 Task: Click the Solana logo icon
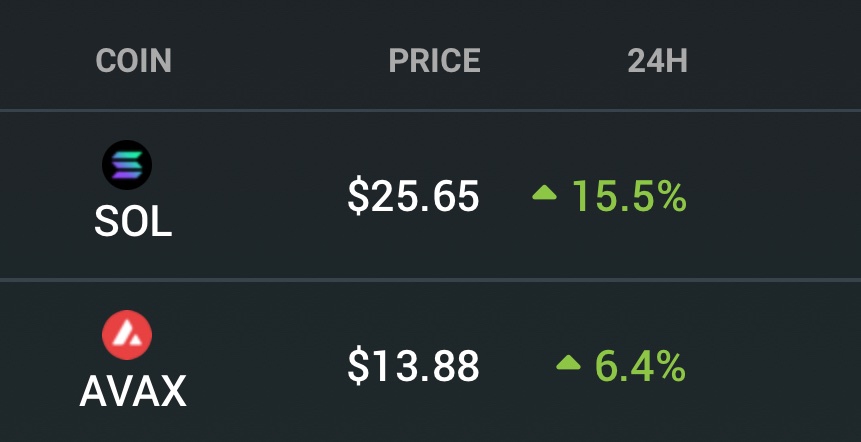click(127, 165)
